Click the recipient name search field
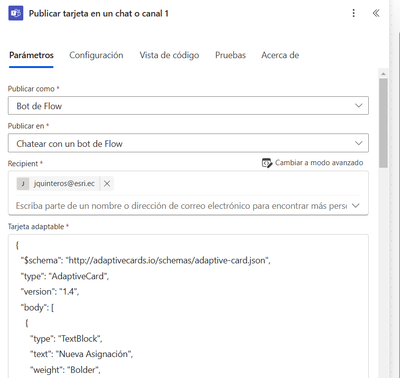400x378 pixels. pyautogui.click(x=181, y=206)
